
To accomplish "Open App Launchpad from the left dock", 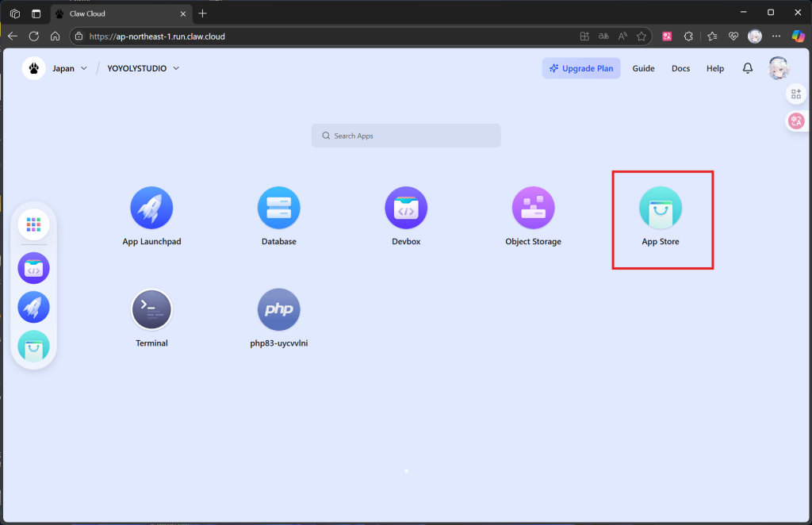I will point(33,307).
